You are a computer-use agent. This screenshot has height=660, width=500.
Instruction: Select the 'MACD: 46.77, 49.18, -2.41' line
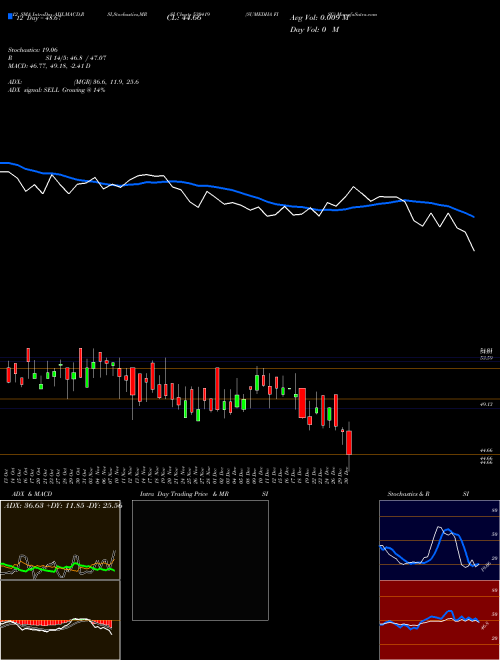click(49, 66)
